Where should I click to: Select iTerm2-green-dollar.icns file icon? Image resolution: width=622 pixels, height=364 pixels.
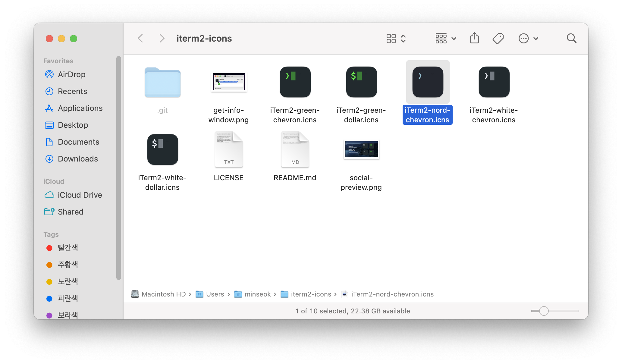pos(361,82)
